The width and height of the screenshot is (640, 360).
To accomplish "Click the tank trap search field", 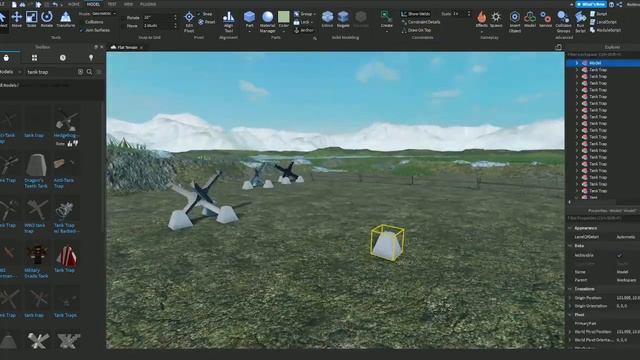I will (x=51, y=72).
